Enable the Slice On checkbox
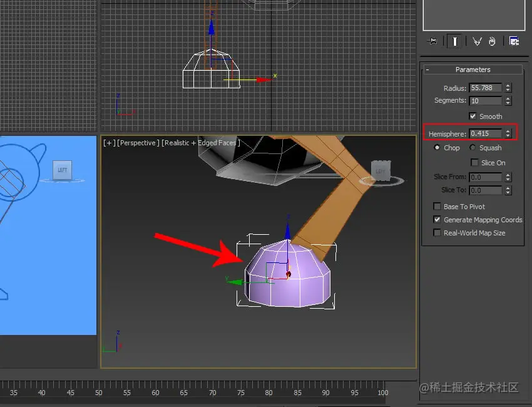 [x=474, y=163]
